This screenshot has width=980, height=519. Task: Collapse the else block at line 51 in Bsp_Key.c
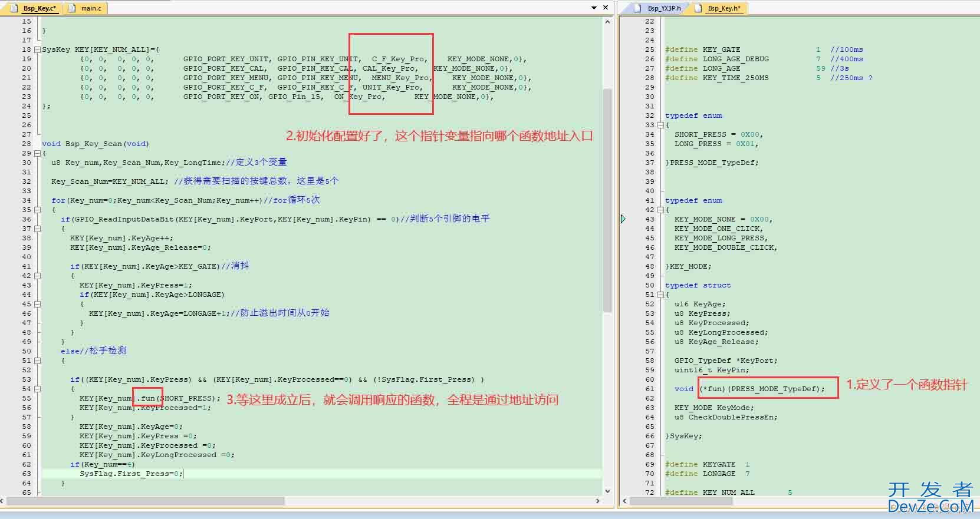[x=37, y=361]
